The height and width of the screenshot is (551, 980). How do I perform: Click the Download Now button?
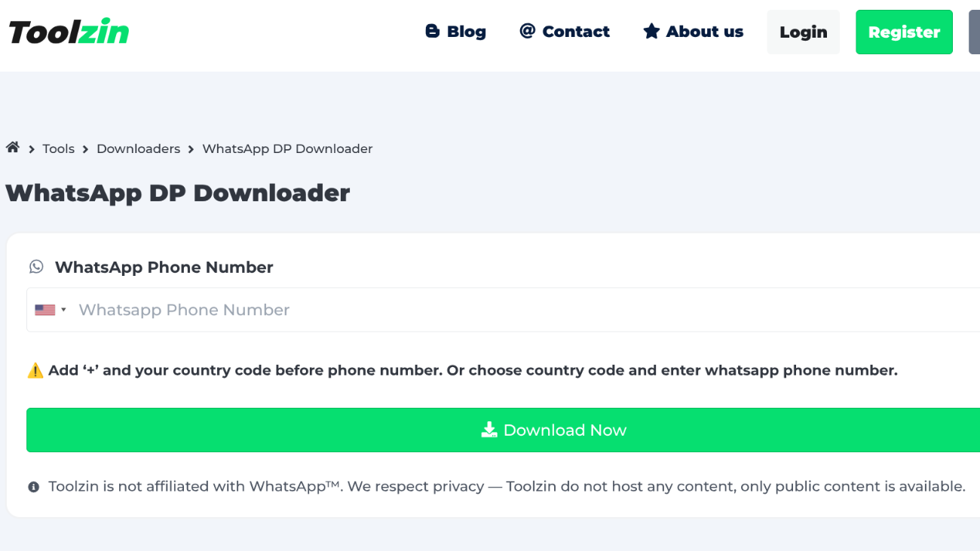coord(554,430)
